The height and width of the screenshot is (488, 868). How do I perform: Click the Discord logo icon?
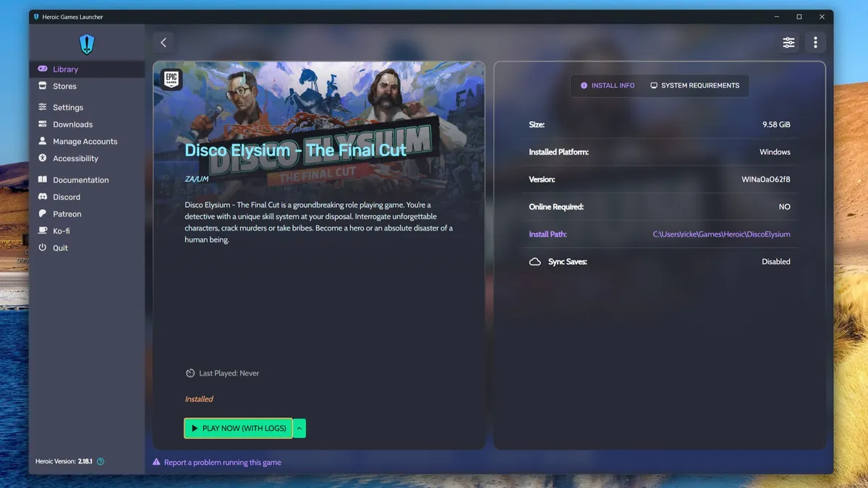42,197
